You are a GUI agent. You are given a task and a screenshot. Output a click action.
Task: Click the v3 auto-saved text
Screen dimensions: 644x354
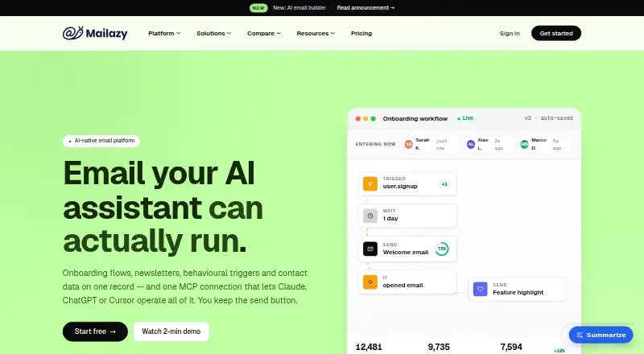tap(549, 117)
